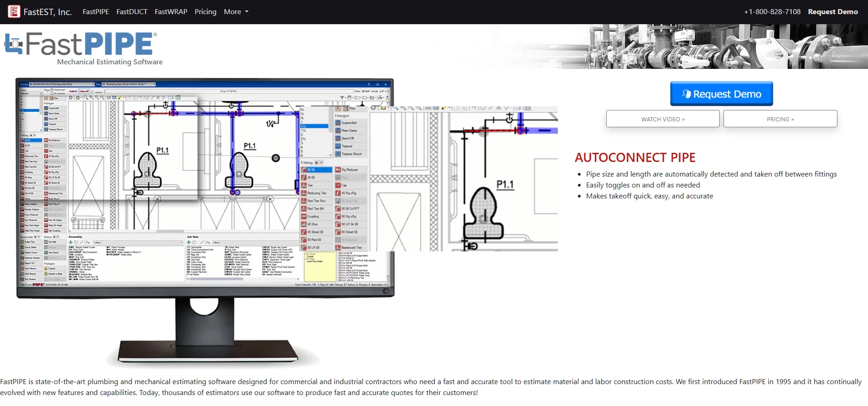
Task: Click the FastPIPE Mechanical Estimating Software logo
Action: [x=83, y=48]
